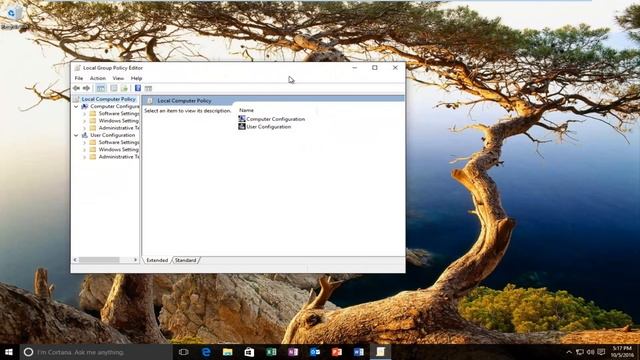Toggle the Show/Hide Console Tree toolbar icon
This screenshot has width=640, height=360.
coord(101,88)
